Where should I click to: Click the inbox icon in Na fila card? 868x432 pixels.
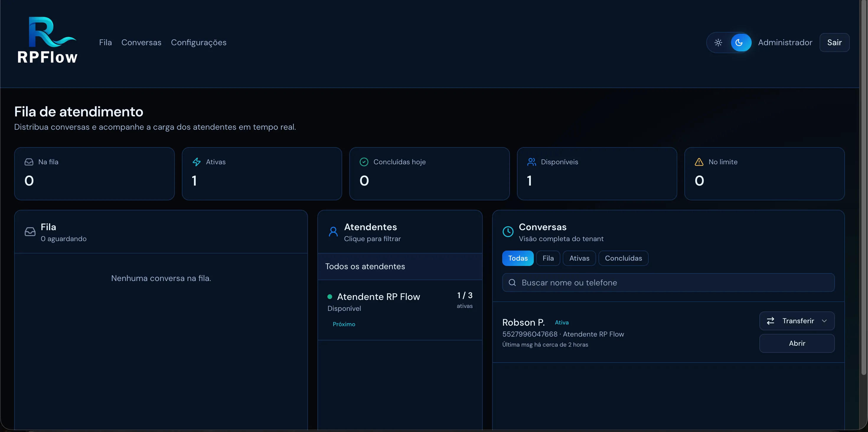(29, 162)
